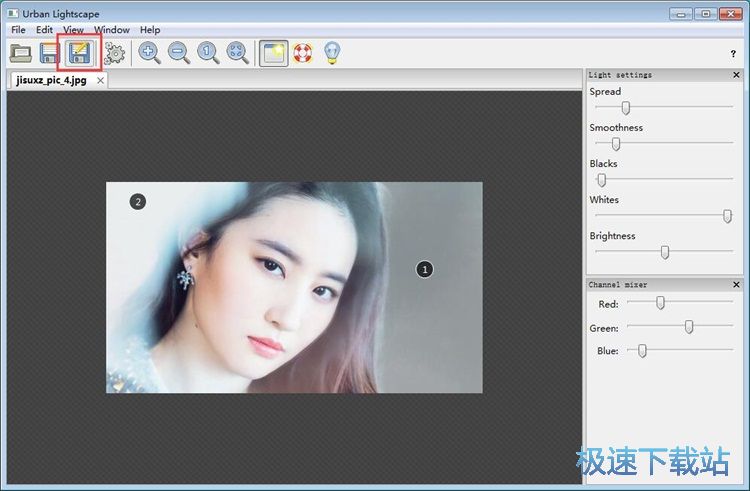Fit image to window magnifier icon
750x491 pixels.
coord(237,53)
